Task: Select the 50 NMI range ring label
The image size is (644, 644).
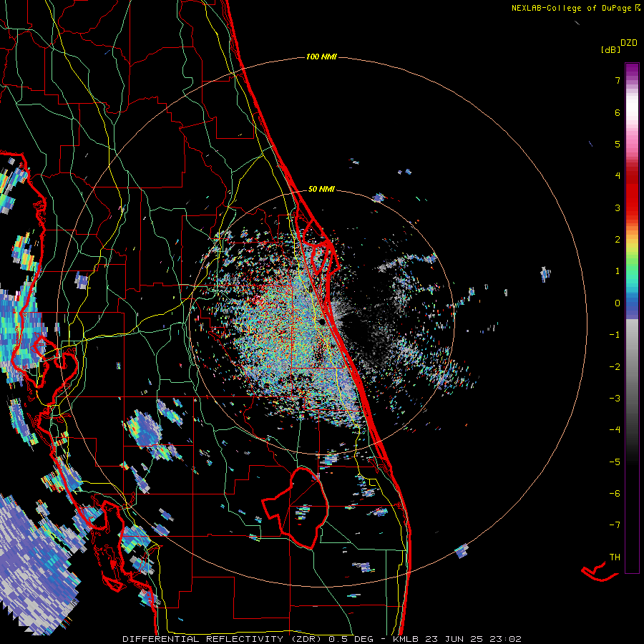Action: 321,189
